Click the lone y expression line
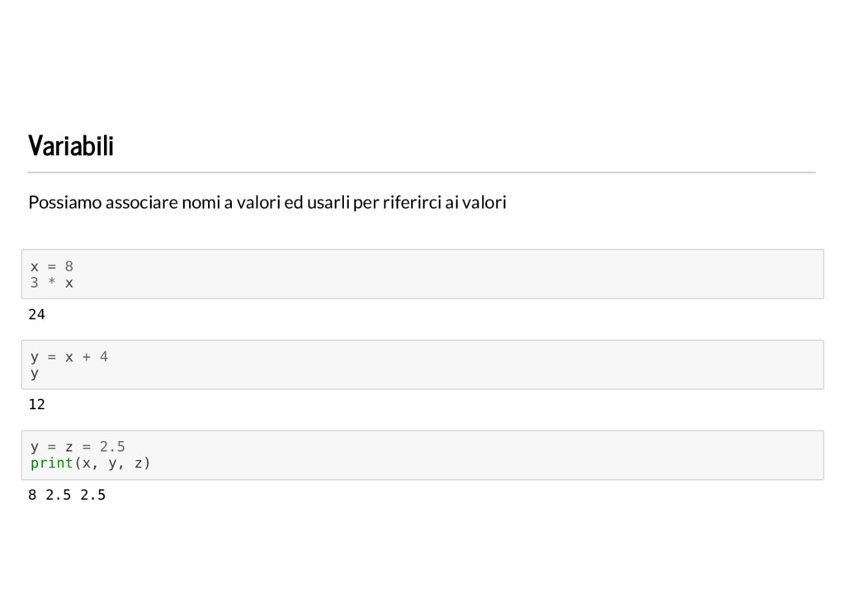The width and height of the screenshot is (845, 616). coord(35,374)
